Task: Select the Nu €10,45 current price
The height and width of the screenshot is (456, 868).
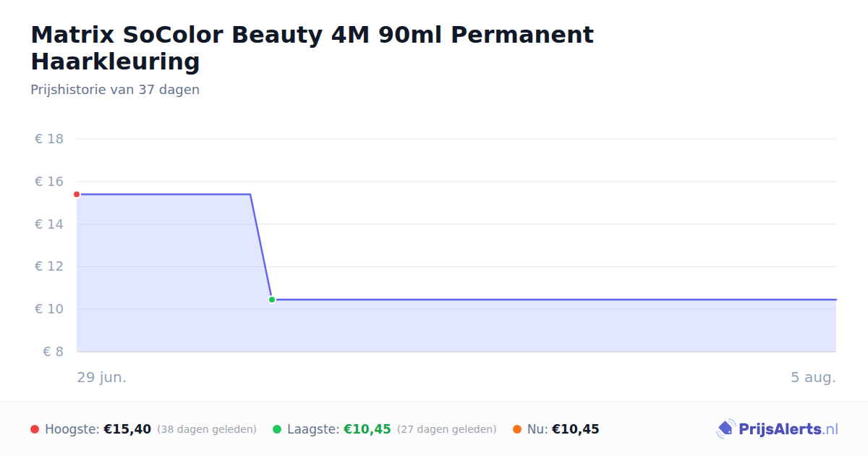Action: pyautogui.click(x=576, y=429)
